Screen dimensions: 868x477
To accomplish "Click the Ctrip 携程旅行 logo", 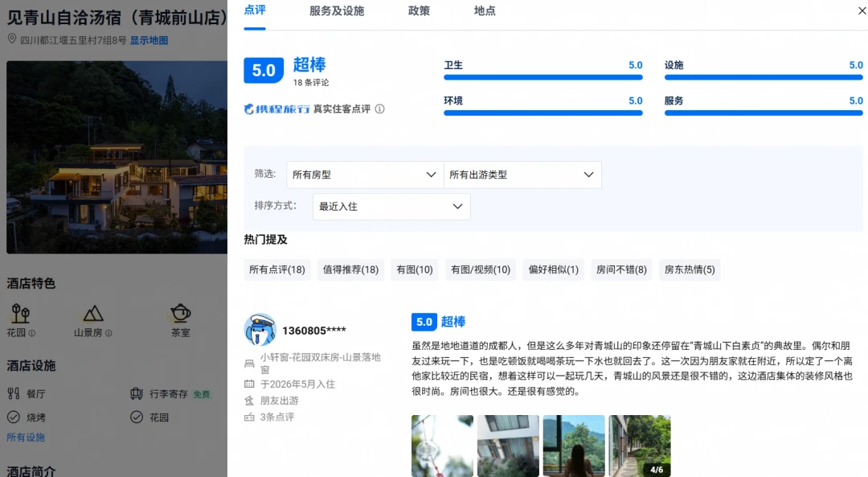I will [x=276, y=109].
